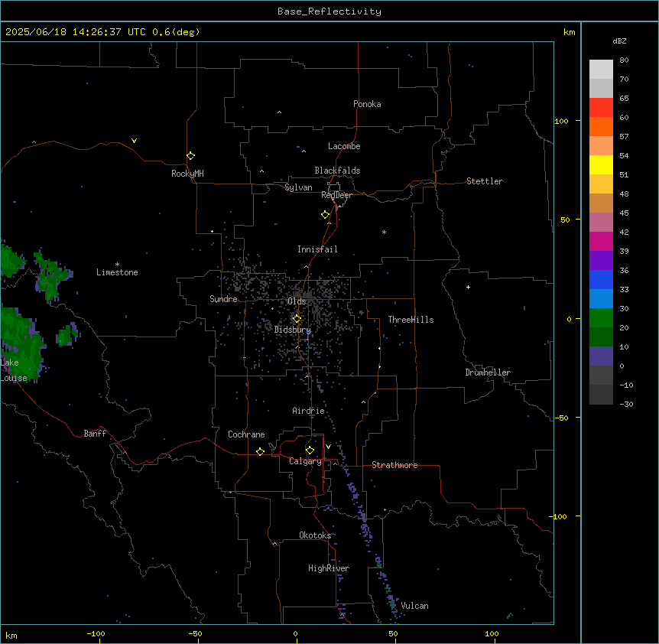The image size is (659, 644).
Task: Select the Olds label
Action: pyautogui.click(x=297, y=301)
